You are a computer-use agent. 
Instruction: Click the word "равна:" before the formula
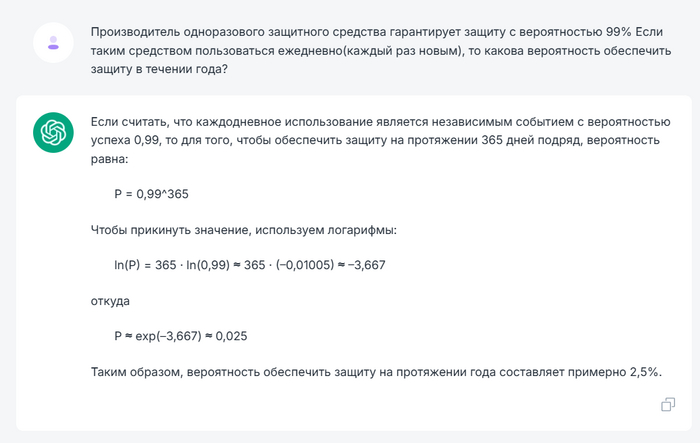tap(109, 159)
